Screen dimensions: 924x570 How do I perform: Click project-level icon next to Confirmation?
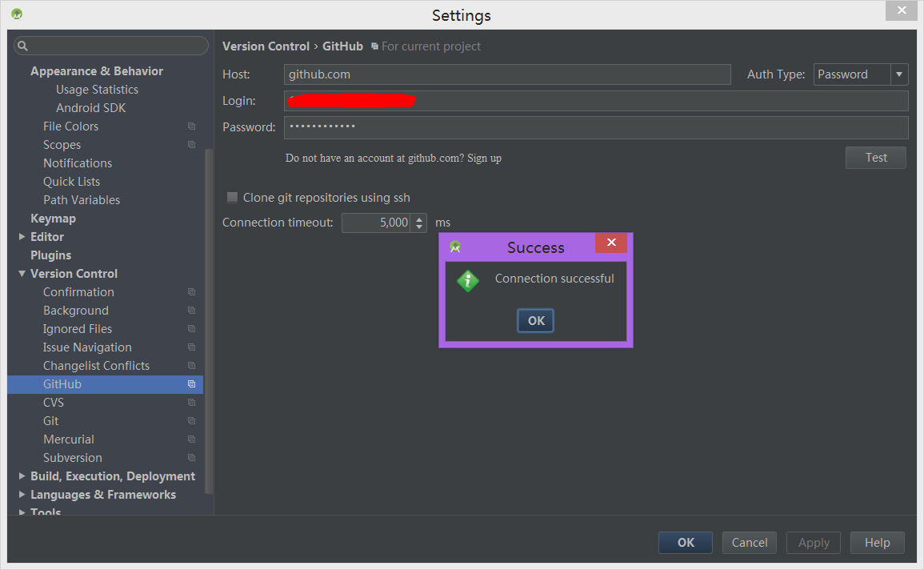(x=191, y=291)
